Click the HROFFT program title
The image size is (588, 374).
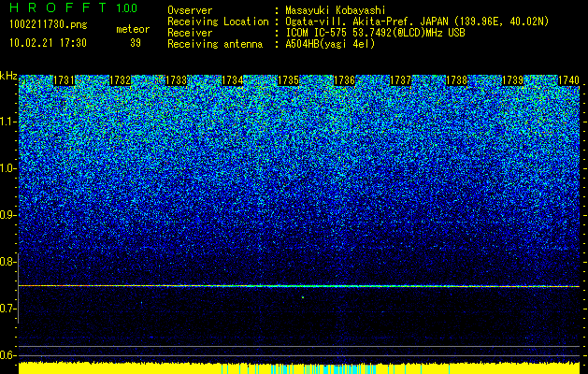pyautogui.click(x=58, y=7)
